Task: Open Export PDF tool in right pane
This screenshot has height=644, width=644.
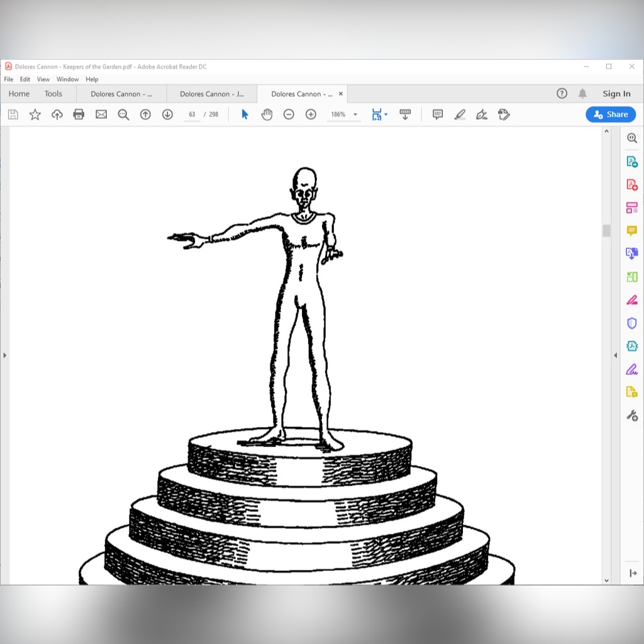Action: pos(632,162)
